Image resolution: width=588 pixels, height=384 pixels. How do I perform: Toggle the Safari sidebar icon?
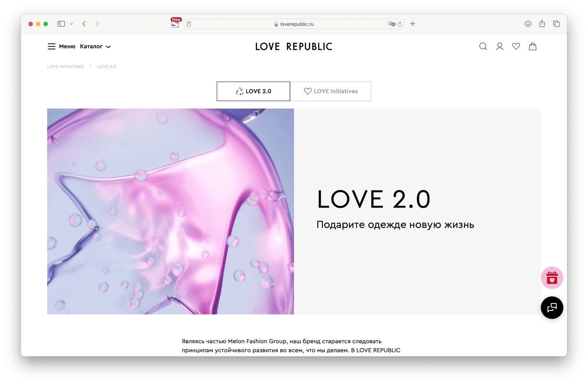[x=61, y=24]
